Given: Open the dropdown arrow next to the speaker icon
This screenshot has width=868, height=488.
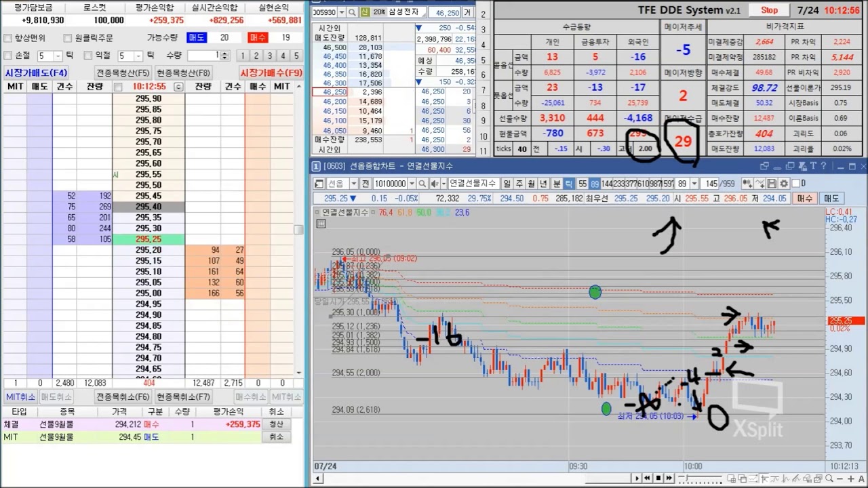Looking at the screenshot, I should [x=443, y=183].
